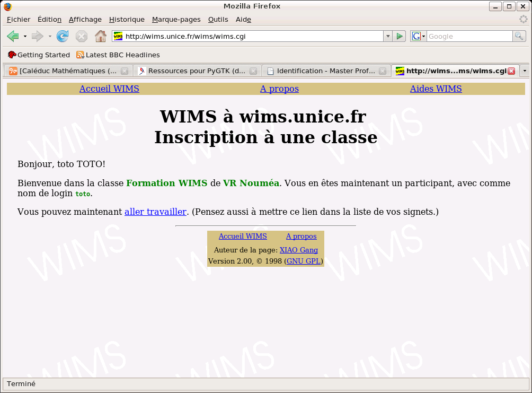This screenshot has height=393, width=532.
Task: Switch to the Caléduc Mathématiques tab
Action: click(68, 71)
